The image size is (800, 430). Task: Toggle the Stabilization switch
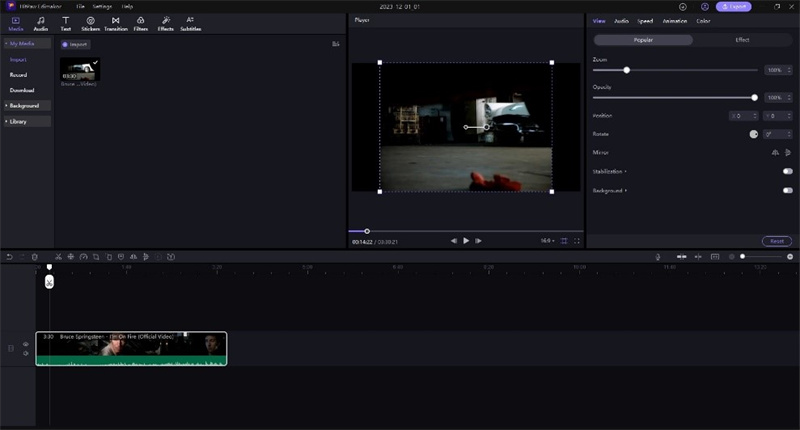(788, 171)
